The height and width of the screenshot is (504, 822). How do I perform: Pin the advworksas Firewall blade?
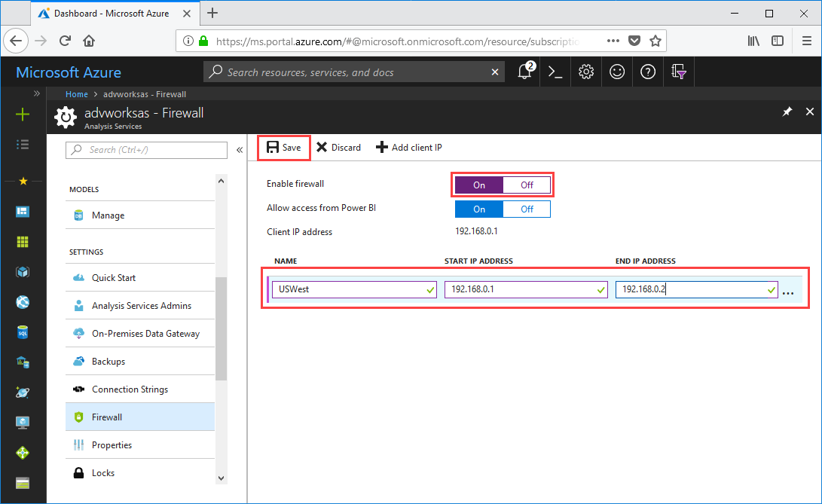pos(787,111)
